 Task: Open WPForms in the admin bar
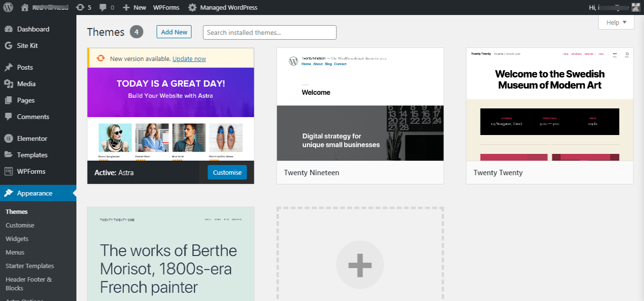166,7
